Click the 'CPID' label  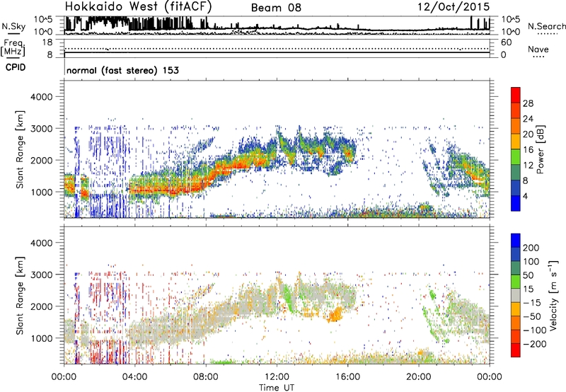tap(16, 67)
